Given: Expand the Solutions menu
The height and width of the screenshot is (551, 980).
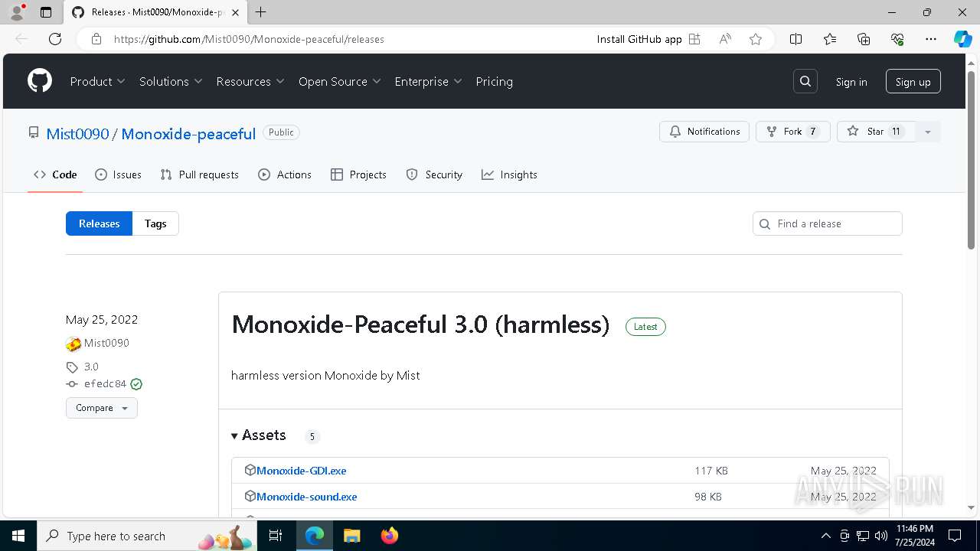Looking at the screenshot, I should point(171,81).
